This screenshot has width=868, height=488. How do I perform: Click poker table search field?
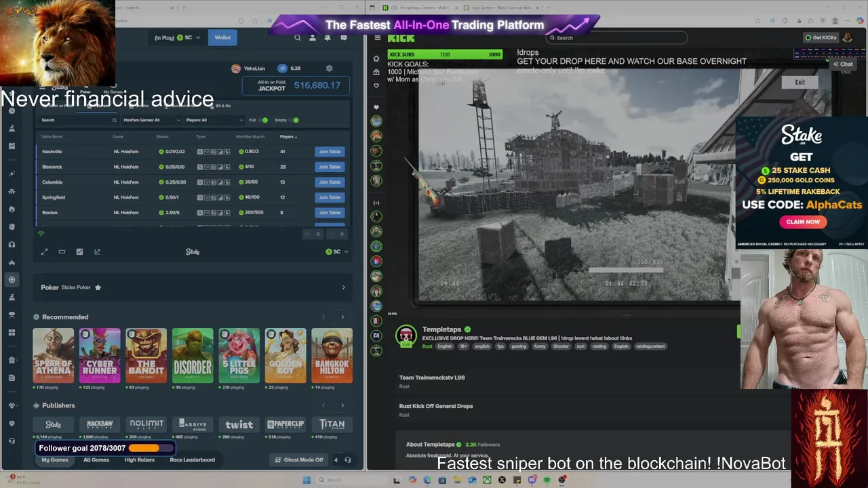coord(79,120)
